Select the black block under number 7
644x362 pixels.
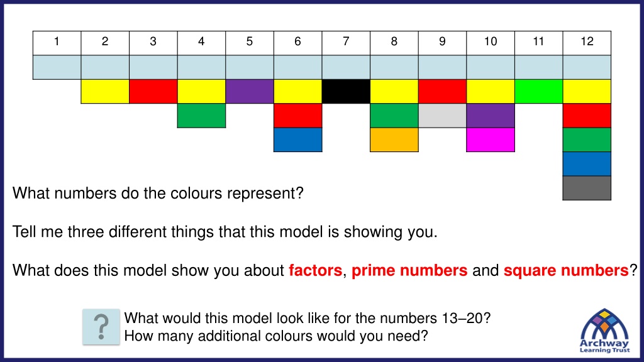click(346, 91)
